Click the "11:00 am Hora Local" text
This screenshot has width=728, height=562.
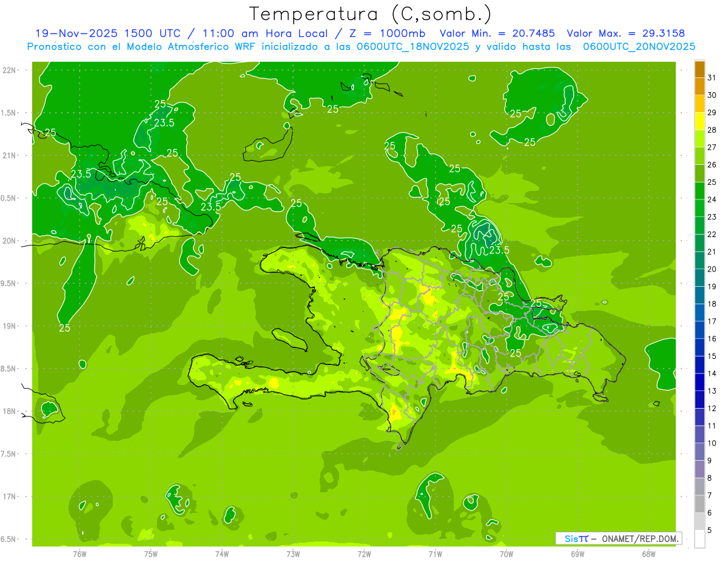click(x=263, y=33)
